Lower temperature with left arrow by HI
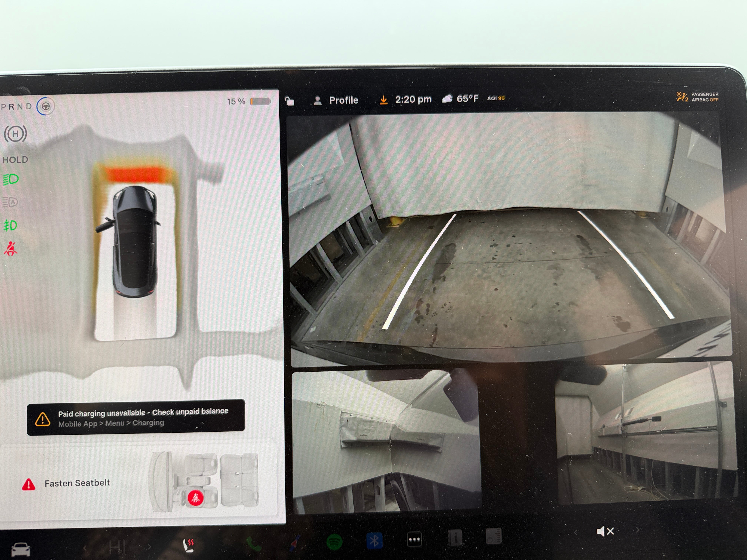747x560 pixels. 85,548
